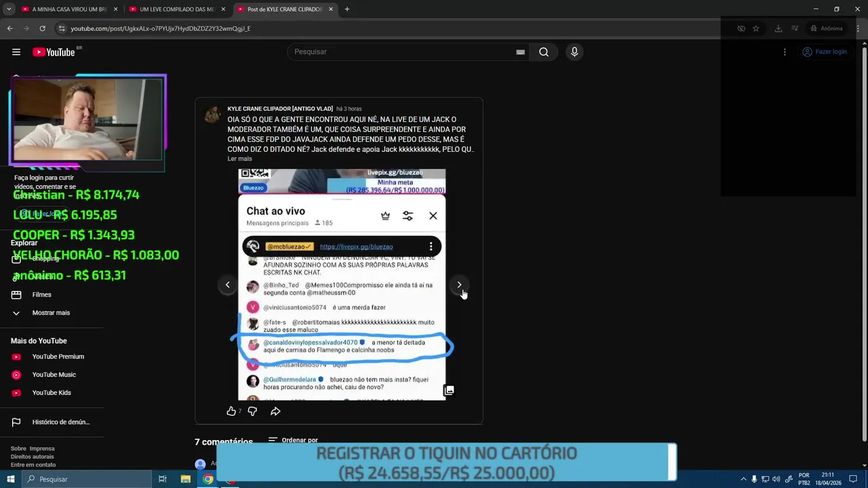Open Windows Start menu
Viewport: 868px width, 488px height.
click(x=11, y=479)
